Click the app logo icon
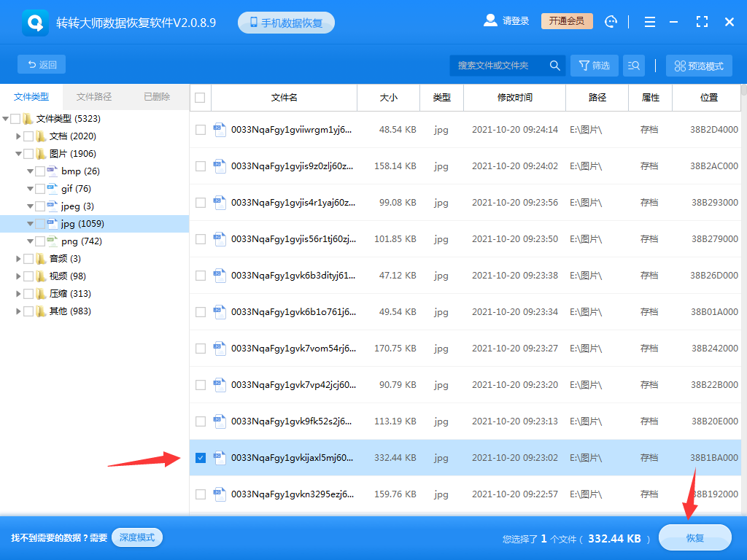Screen dimensions: 747x560 35,23
